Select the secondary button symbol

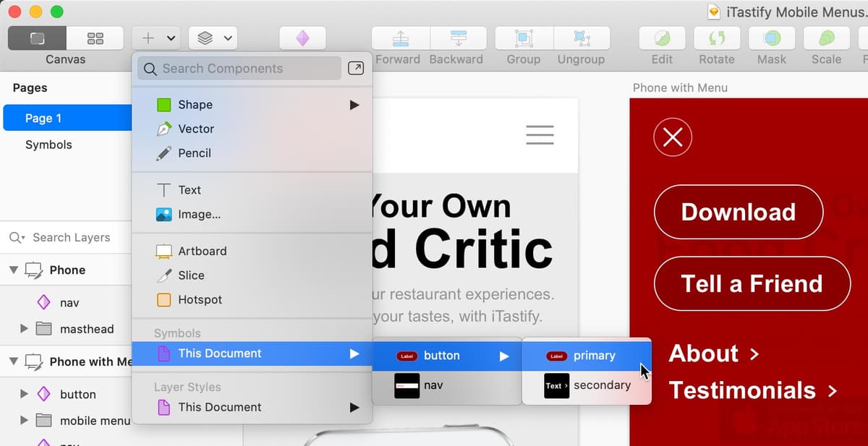point(587,385)
